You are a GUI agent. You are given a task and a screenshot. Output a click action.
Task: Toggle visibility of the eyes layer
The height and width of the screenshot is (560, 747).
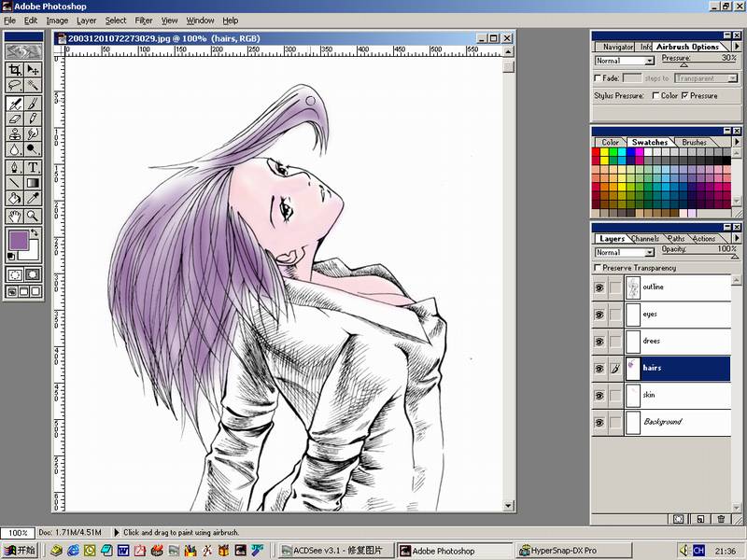pos(599,315)
